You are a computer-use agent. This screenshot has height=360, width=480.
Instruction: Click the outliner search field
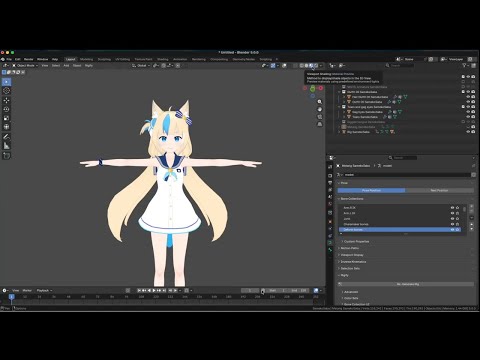pos(400,66)
